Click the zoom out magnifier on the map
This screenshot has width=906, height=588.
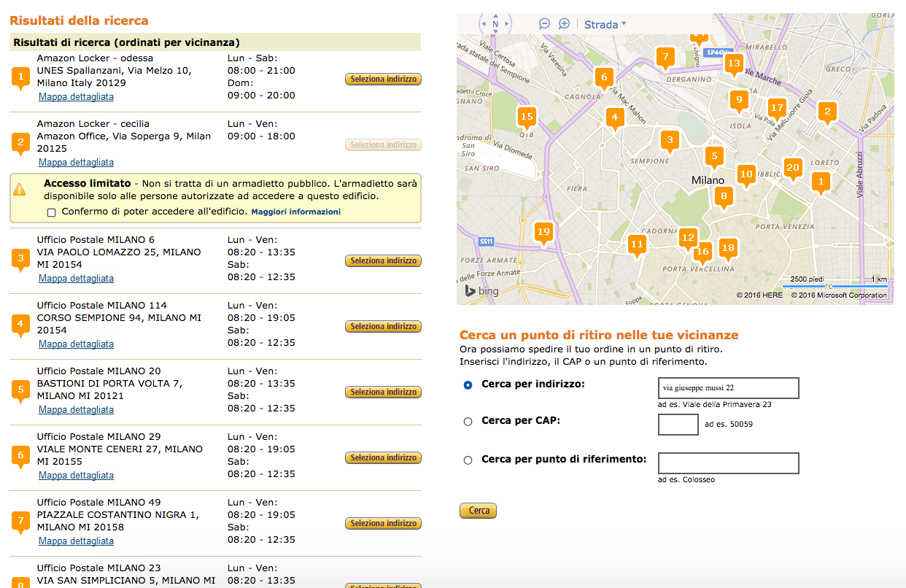click(544, 23)
